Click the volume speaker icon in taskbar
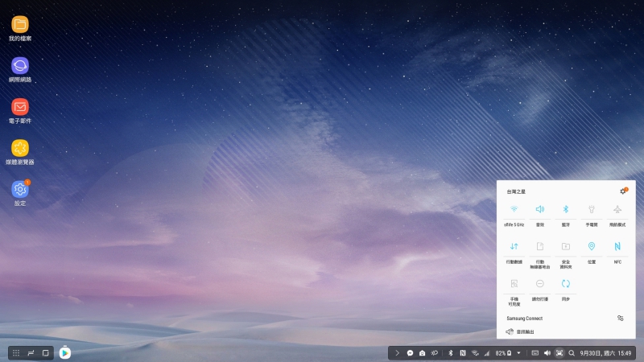The height and width of the screenshot is (362, 644). [547, 353]
